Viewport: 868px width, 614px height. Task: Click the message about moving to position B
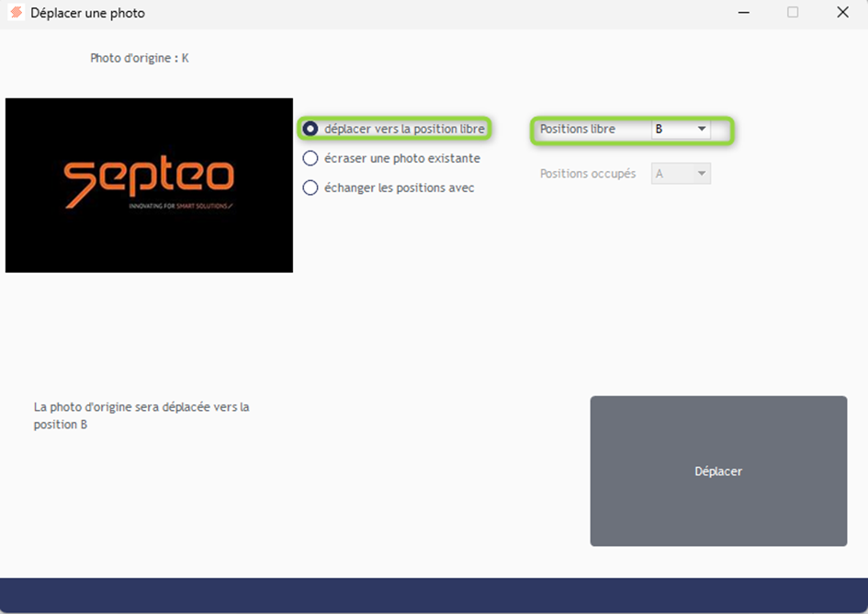(x=141, y=415)
